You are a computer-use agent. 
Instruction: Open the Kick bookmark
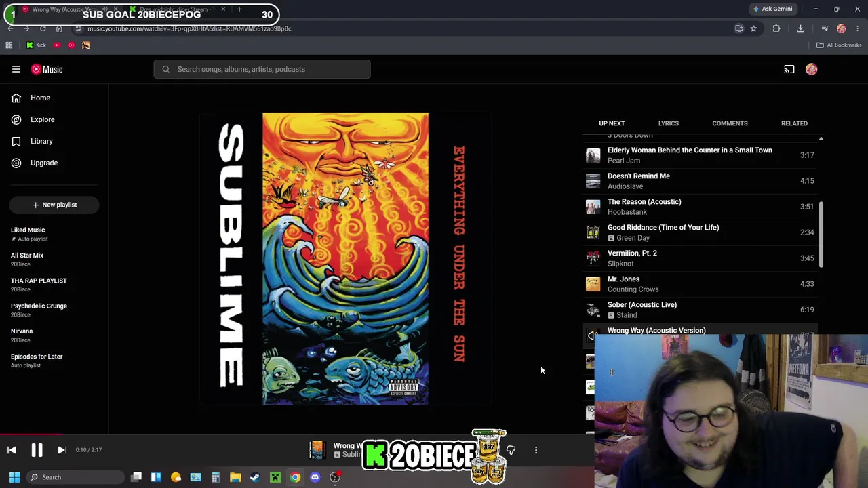(x=36, y=45)
